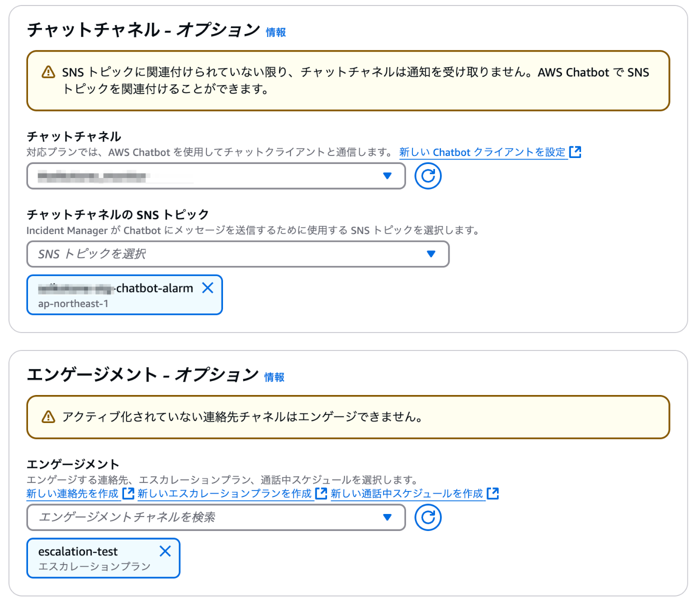Follow 新しい通話中スケジュールを作成 link
The width and height of the screenshot is (700, 604).
point(406,493)
